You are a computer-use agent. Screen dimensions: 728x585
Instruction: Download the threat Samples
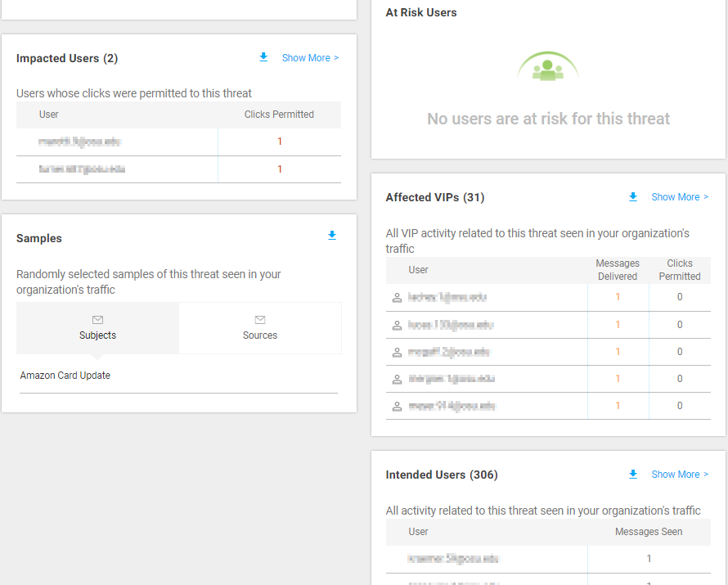pos(332,236)
